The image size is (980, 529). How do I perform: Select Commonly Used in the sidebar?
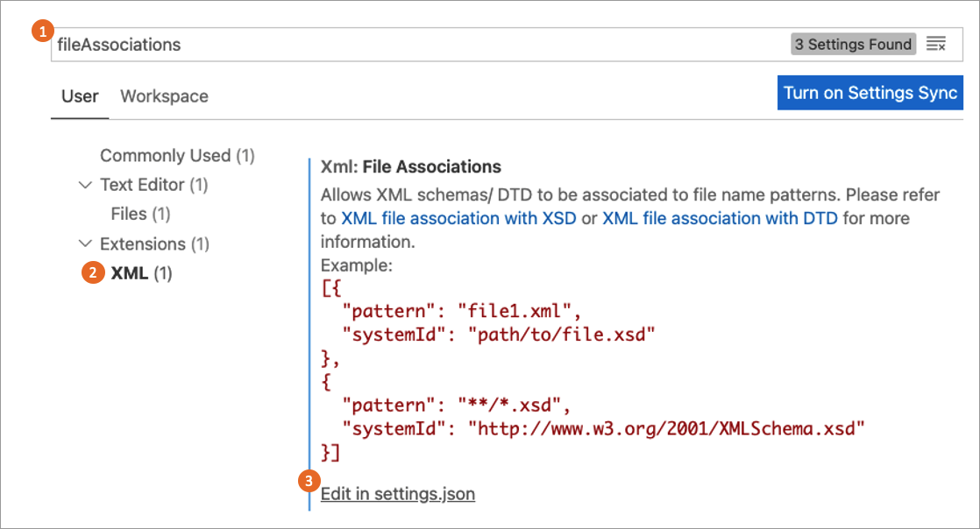177,155
